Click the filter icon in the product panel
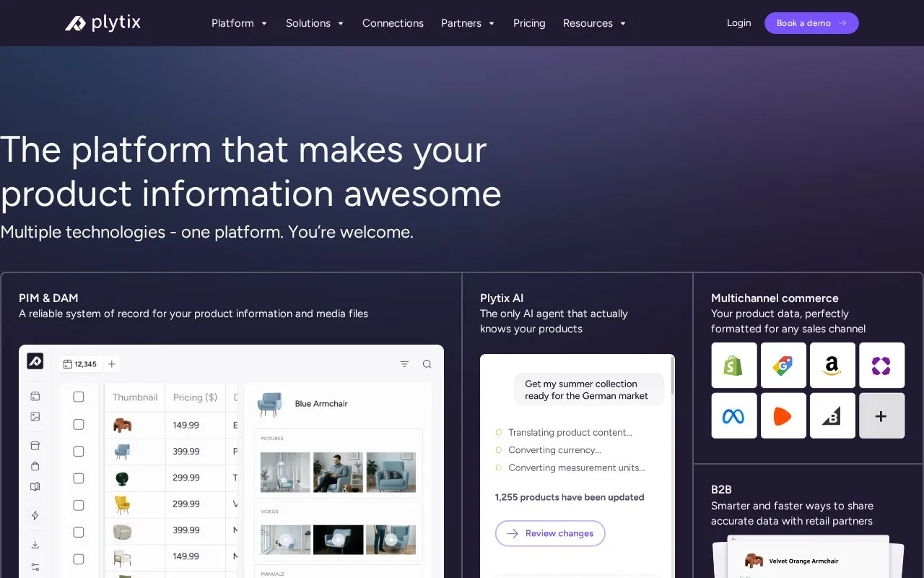The image size is (924, 578). point(404,364)
